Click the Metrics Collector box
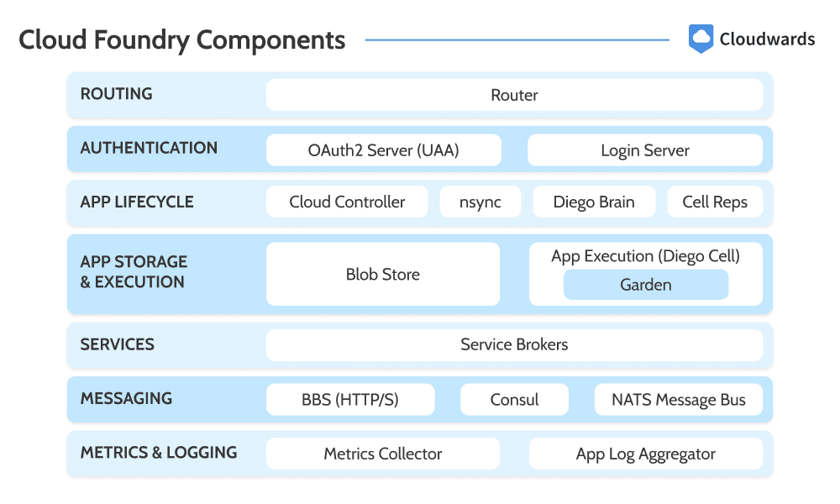Viewport: 840px width, 504px height. point(383,454)
